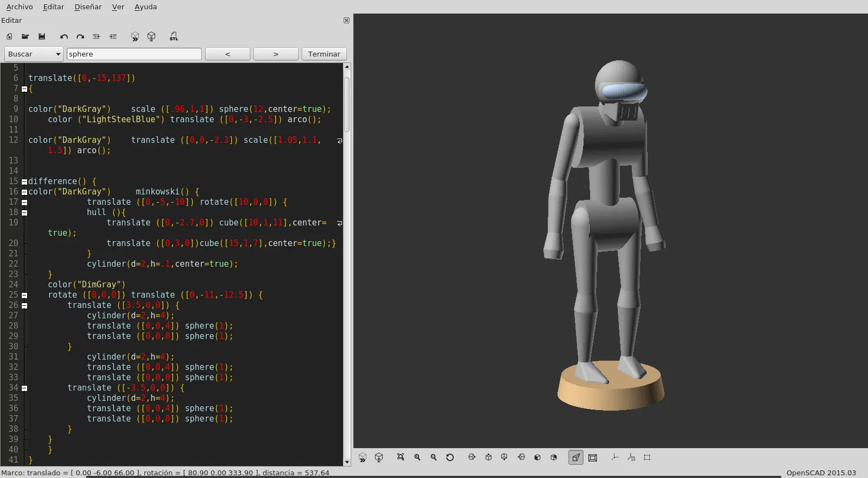Click code line 6 'translate([0,-15,137])'

81,78
